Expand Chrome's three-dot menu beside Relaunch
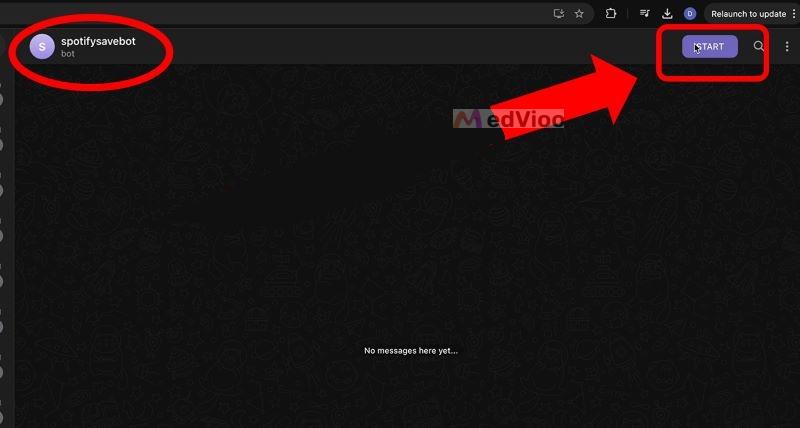This screenshot has height=428, width=800. (x=792, y=14)
